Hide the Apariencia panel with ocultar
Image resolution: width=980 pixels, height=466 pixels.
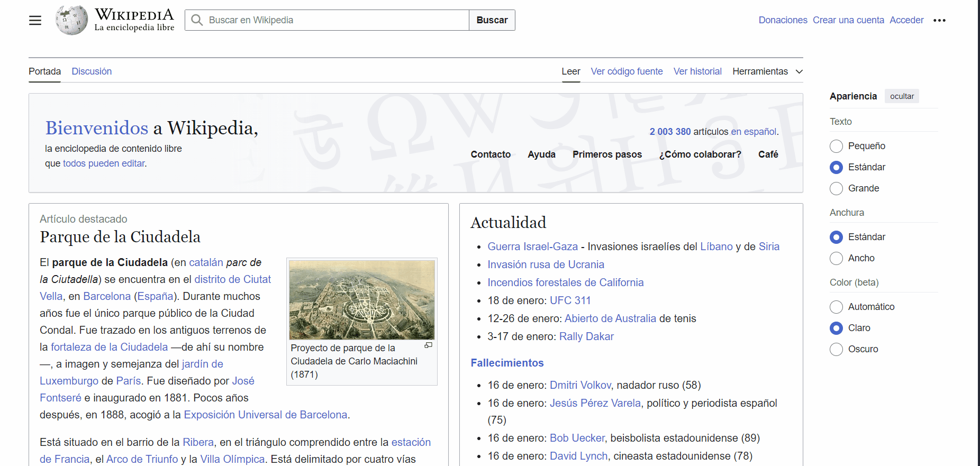pos(902,96)
